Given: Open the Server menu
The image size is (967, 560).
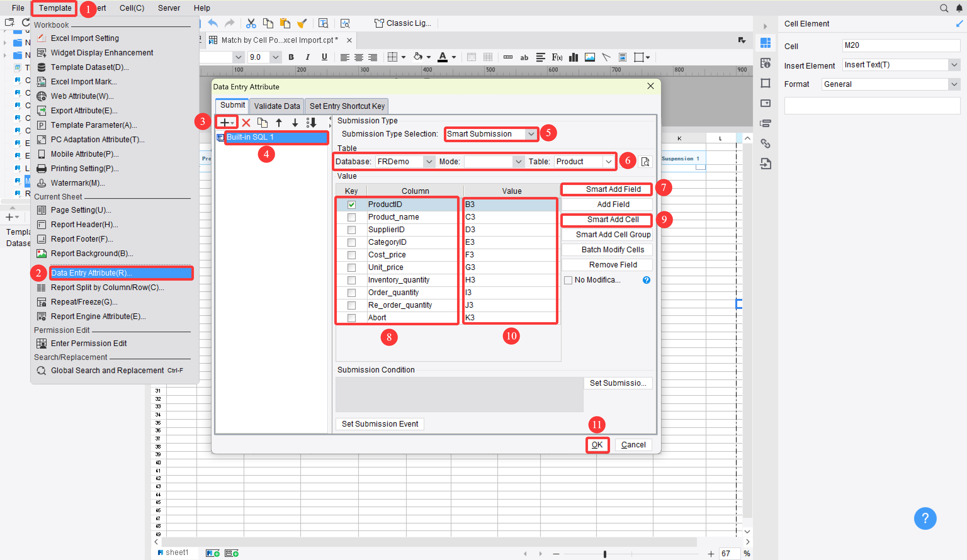Looking at the screenshot, I should coord(169,8).
